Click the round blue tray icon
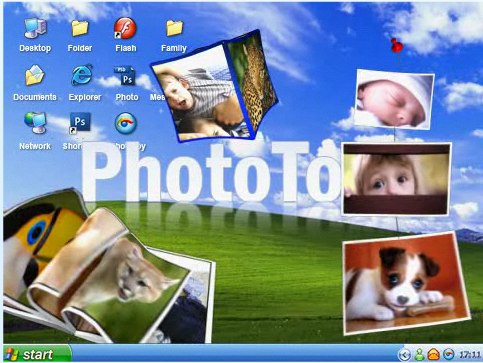Viewport: 483px width, 363px height. 448,354
